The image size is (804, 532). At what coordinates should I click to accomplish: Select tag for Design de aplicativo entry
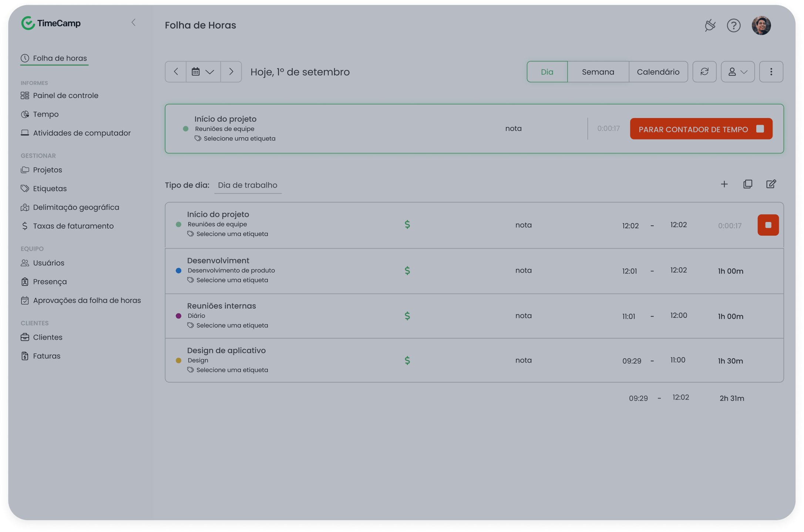pos(228,370)
